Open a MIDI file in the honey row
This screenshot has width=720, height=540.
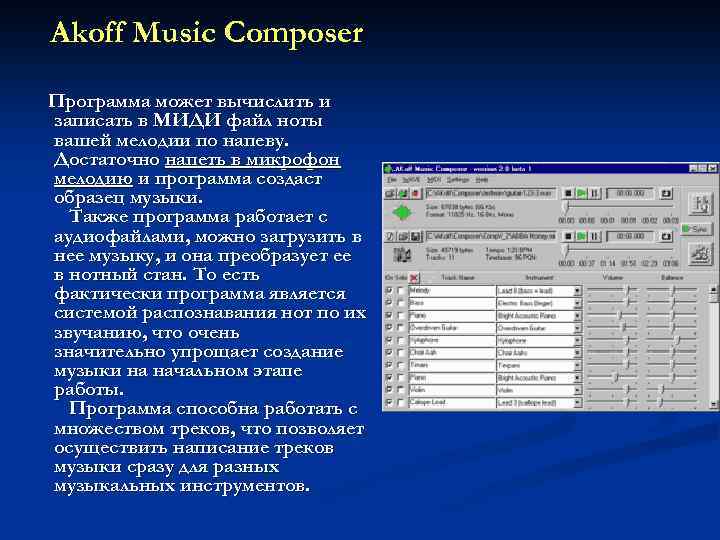pyautogui.click(x=403, y=236)
